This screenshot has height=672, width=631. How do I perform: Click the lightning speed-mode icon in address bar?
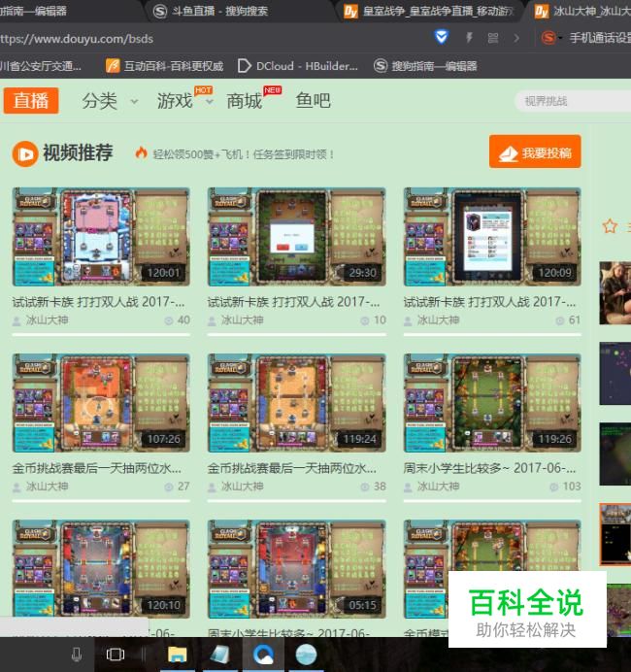pyautogui.click(x=469, y=38)
